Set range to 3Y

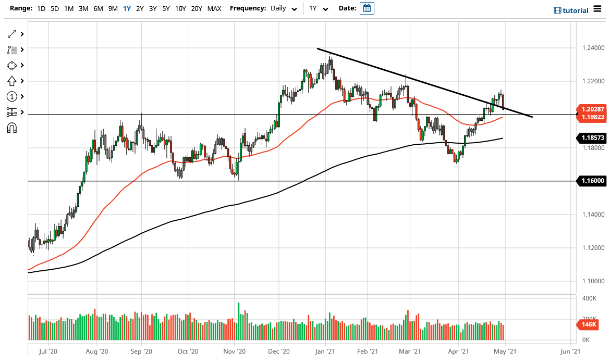pyautogui.click(x=153, y=8)
